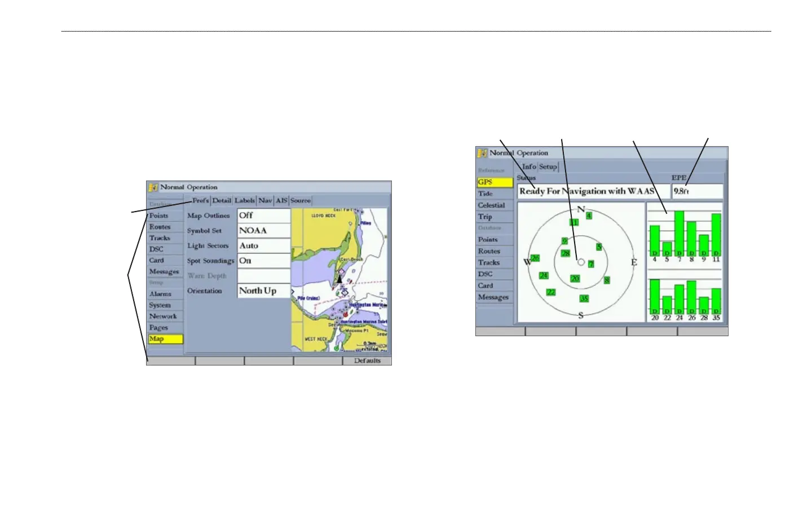The height and width of the screenshot is (528, 812).
Task: Select satellite 4 marker in the sky view
Action: (x=589, y=215)
